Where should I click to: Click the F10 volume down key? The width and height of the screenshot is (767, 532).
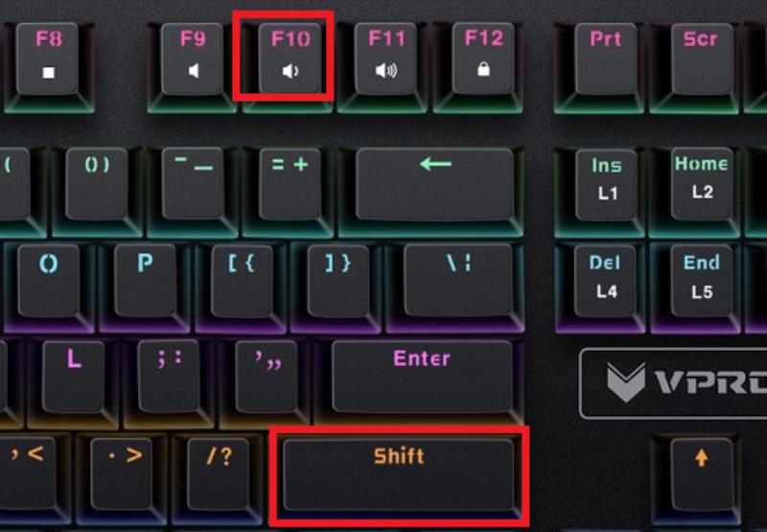290,58
